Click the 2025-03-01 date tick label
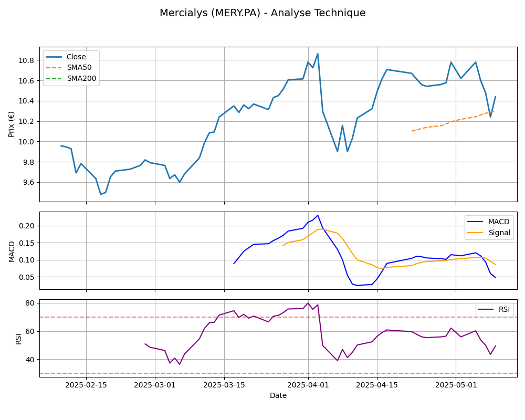This screenshot has height=420, width=525. [155, 385]
